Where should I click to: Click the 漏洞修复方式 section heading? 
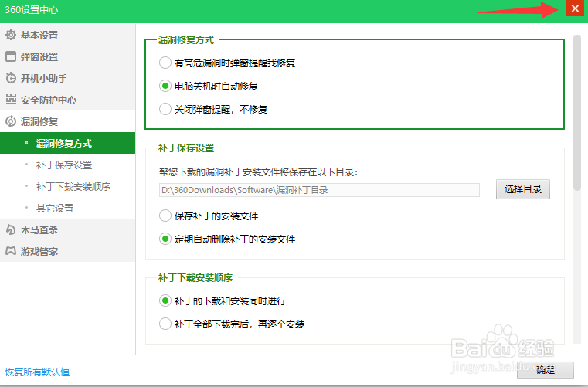click(186, 39)
